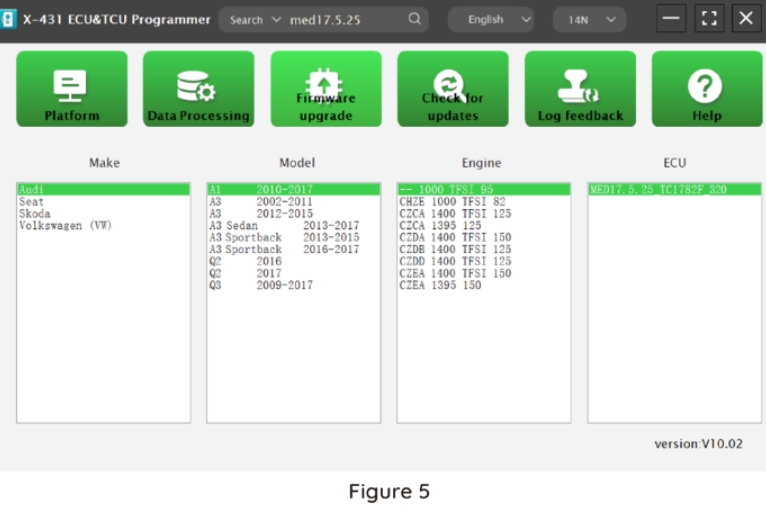Open the English language dropdown
This screenshot has height=510, width=766.
tap(490, 20)
